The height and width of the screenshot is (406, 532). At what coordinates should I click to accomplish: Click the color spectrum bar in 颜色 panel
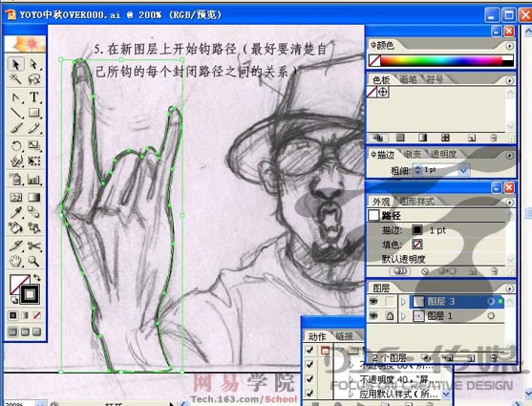click(441, 61)
